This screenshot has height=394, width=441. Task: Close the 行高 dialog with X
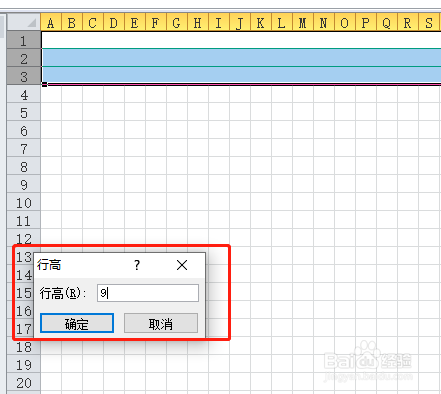pyautogui.click(x=182, y=265)
